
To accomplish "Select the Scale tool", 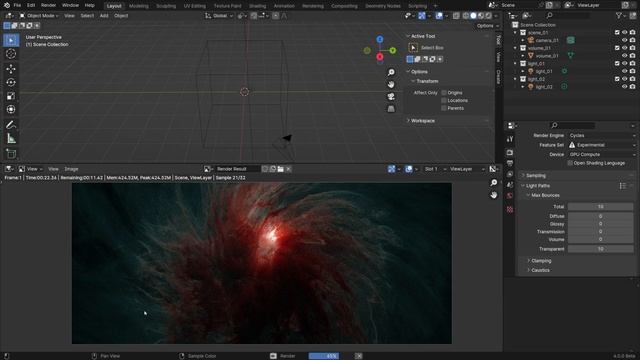I will click(x=11, y=96).
